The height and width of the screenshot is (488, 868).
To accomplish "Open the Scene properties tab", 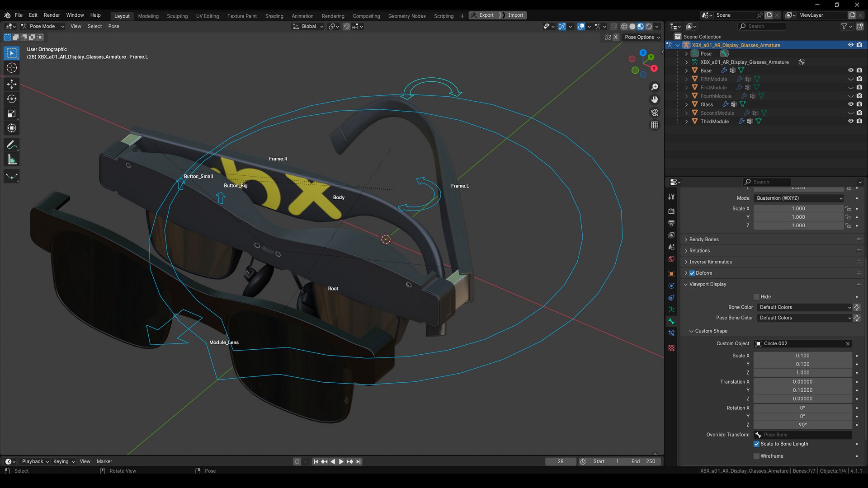I will (671, 247).
